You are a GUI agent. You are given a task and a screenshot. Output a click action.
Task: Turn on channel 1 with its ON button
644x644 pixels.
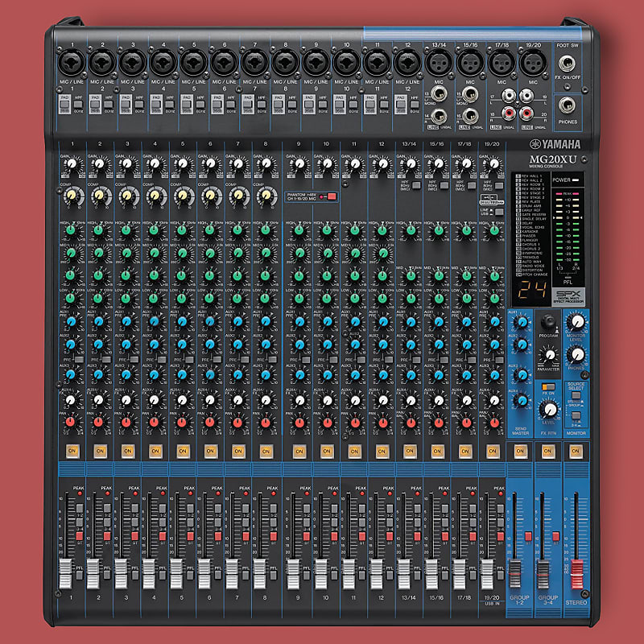[72, 451]
